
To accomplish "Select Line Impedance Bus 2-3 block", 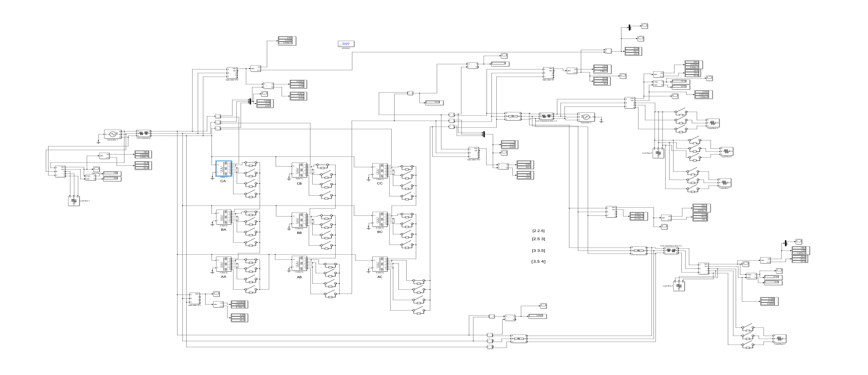I will (x=671, y=251).
